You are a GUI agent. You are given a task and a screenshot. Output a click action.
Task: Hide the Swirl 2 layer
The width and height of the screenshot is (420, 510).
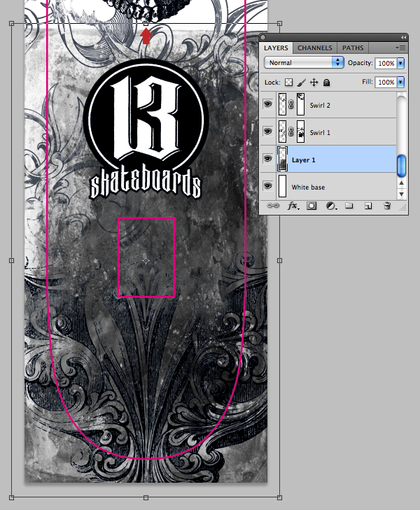pyautogui.click(x=267, y=104)
